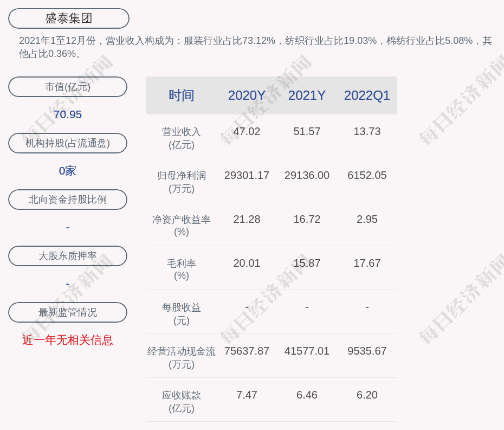Select receivables value 7.47
Screen dimensions: 504x430
(x=247, y=395)
